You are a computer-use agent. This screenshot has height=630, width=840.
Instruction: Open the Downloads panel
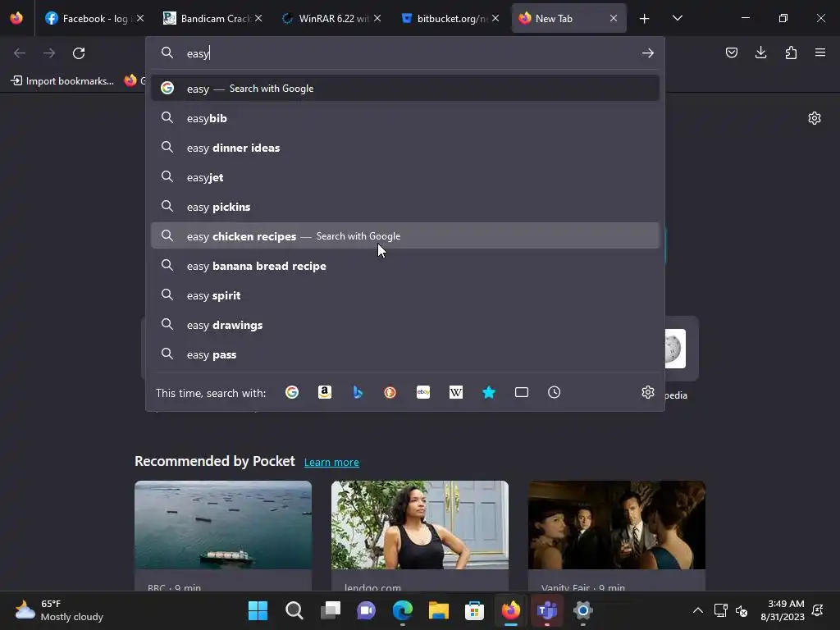pos(760,52)
